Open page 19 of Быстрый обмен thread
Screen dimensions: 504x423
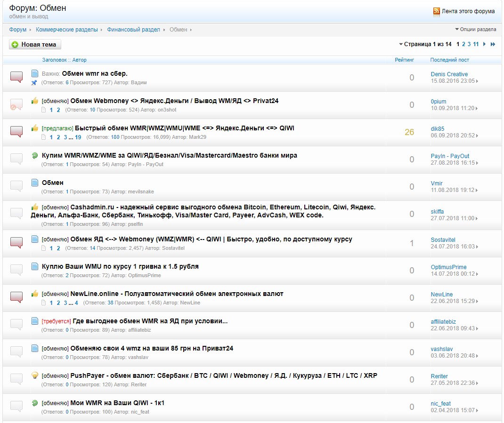pyautogui.click(x=78, y=137)
